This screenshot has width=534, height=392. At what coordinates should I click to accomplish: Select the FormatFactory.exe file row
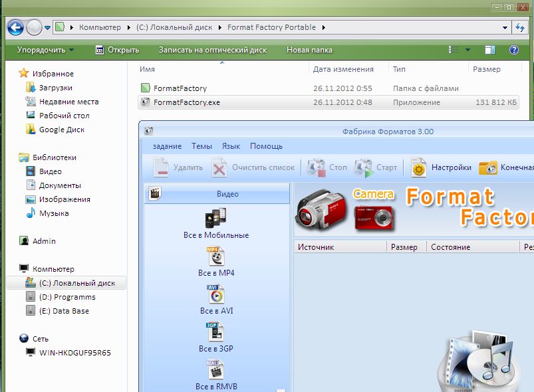(x=186, y=102)
